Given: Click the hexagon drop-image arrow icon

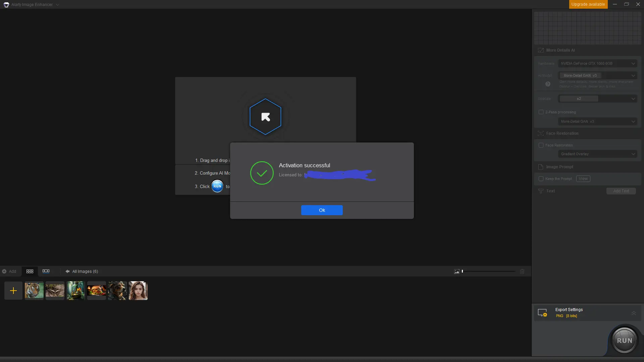Looking at the screenshot, I should (265, 117).
